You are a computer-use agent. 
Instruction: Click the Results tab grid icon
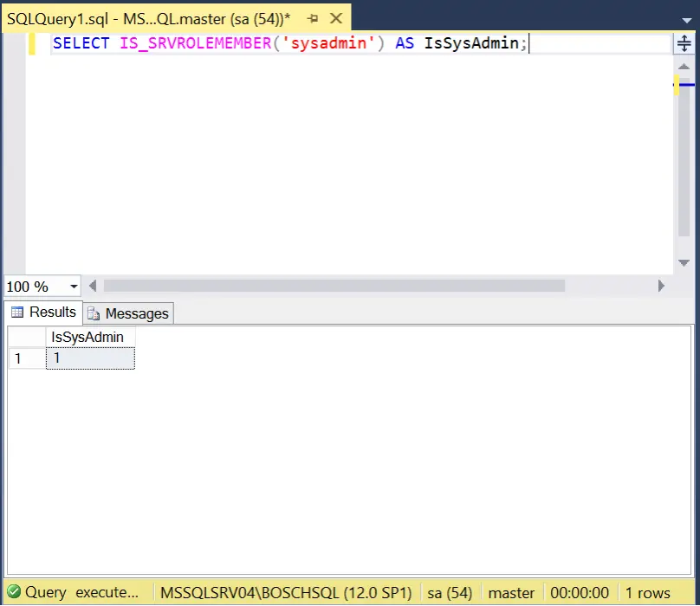[x=17, y=312]
